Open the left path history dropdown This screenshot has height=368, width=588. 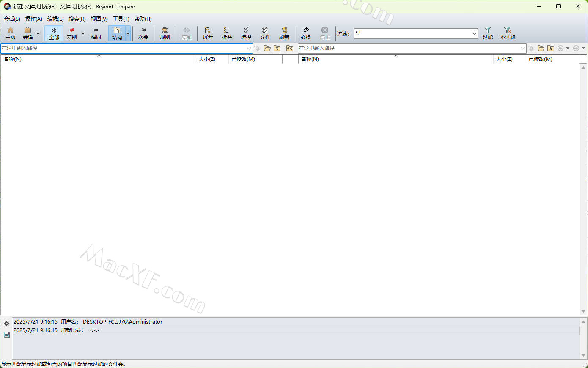[x=249, y=48]
